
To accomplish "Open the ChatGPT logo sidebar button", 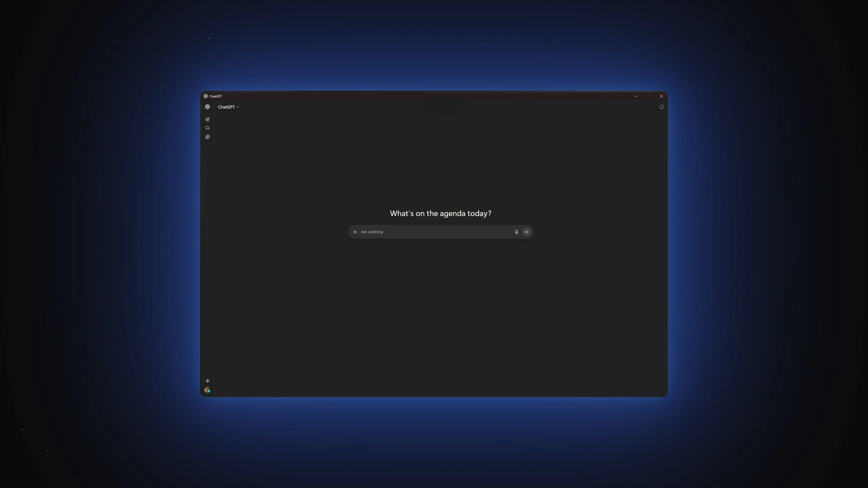I will pyautogui.click(x=208, y=107).
